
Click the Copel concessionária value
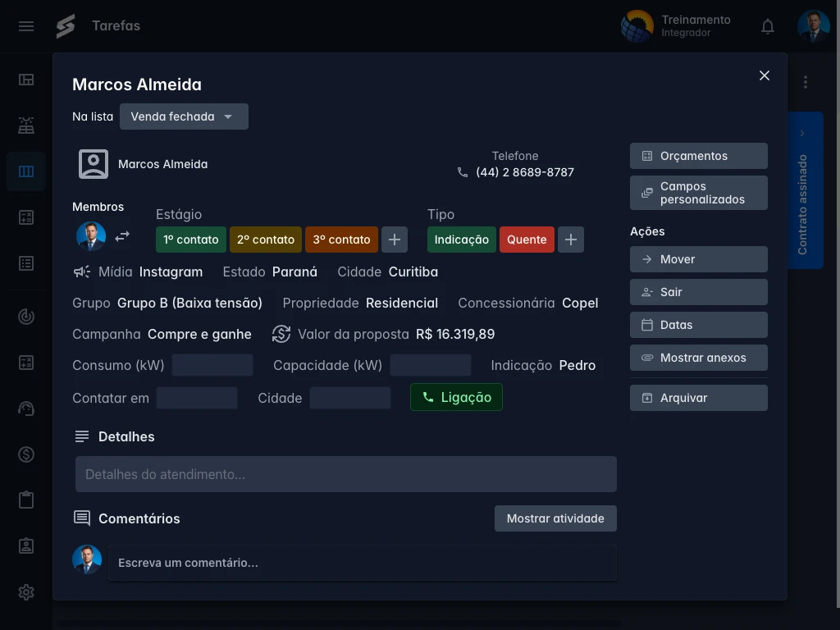point(580,304)
